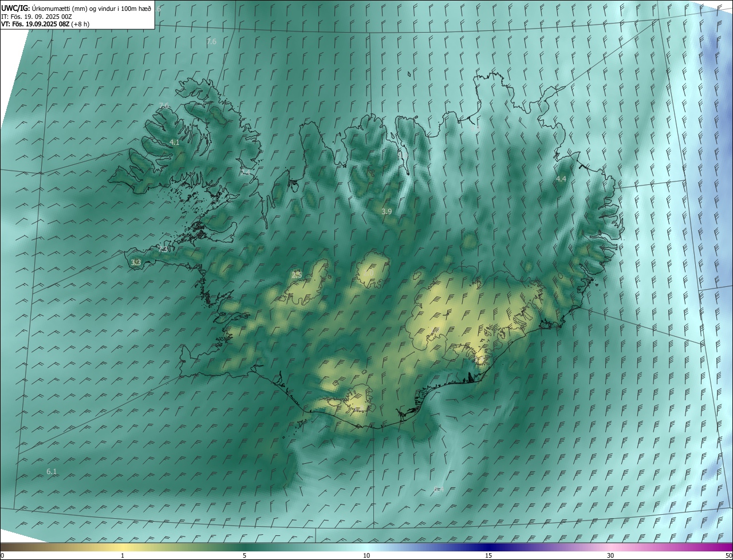The image size is (733, 560).
Task: Click the 4.4 value in northeast Iceland
Action: tap(561, 179)
